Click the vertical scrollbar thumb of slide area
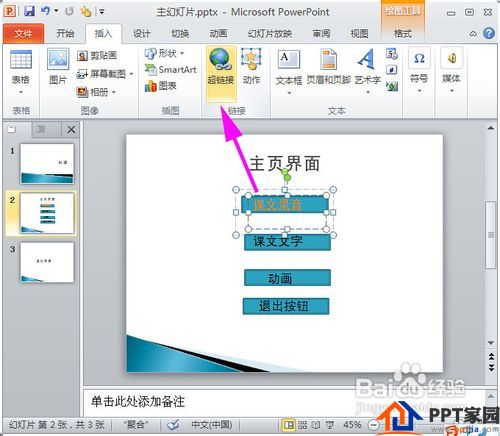500x436 pixels. 491,235
